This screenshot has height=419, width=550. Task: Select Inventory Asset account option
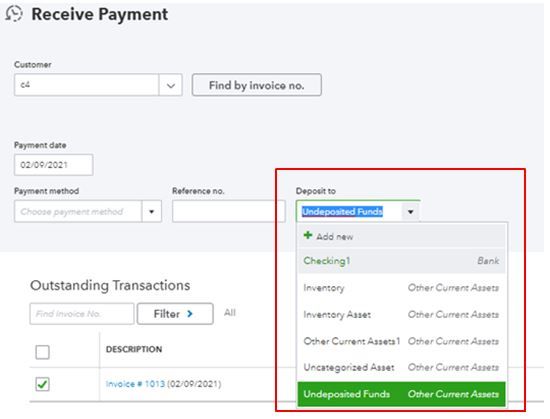[x=401, y=315]
